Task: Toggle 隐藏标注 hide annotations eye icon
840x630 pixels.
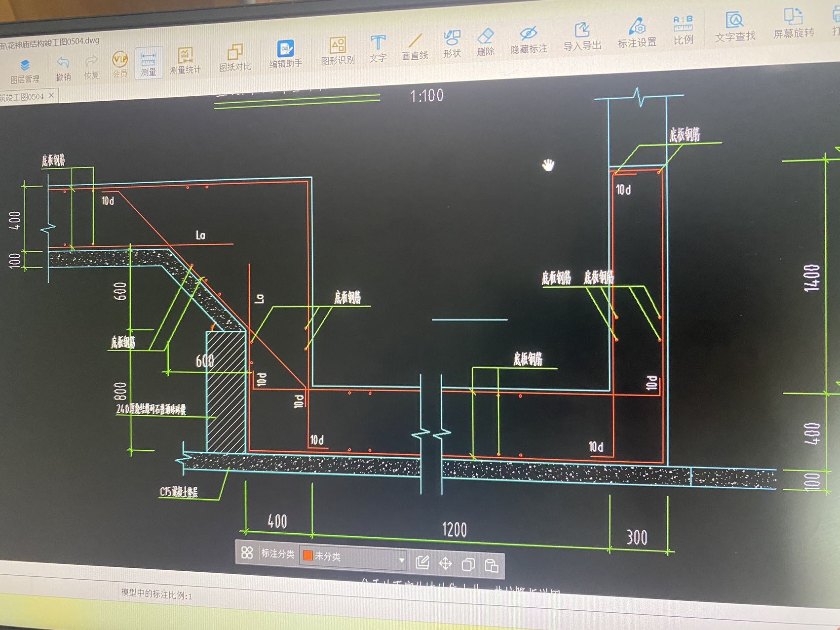Action: coord(529,39)
